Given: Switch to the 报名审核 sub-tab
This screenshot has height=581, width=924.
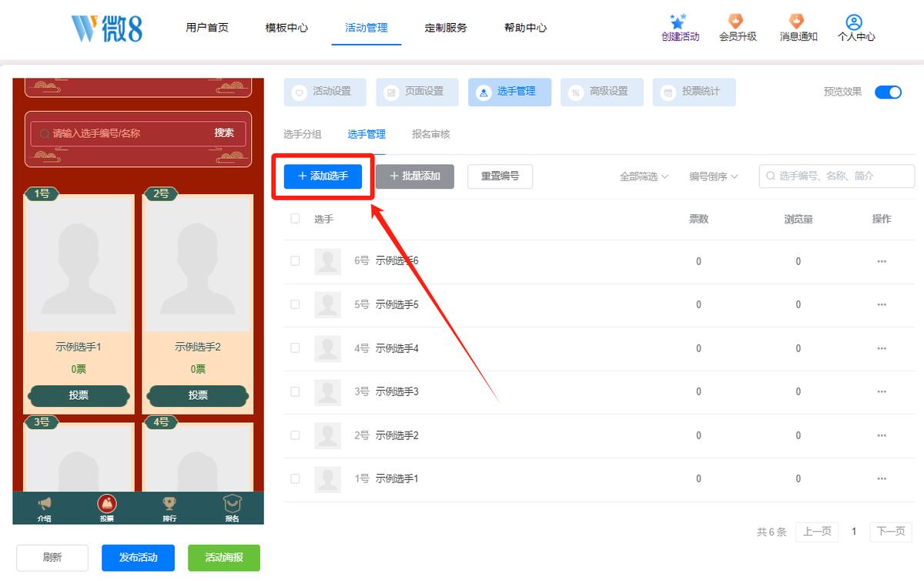Looking at the screenshot, I should (431, 134).
